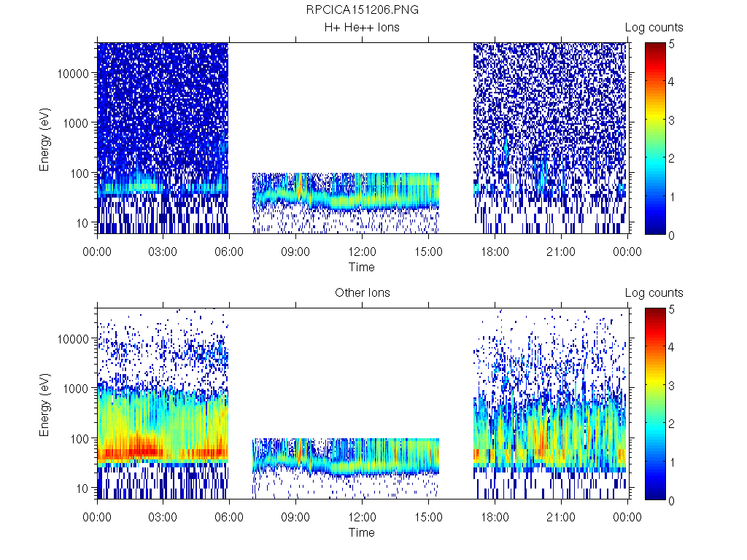Click inside the Other Ions spectrogram
Viewport: 747px width, 560px height.
coord(363,403)
